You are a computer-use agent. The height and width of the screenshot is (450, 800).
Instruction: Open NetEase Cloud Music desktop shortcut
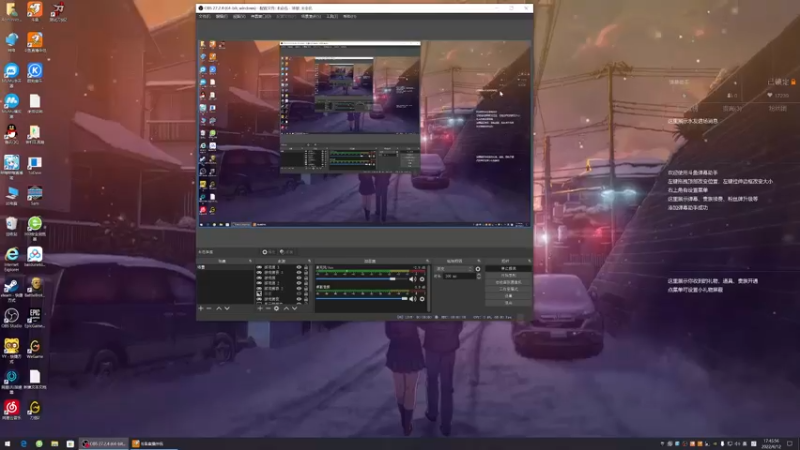(x=11, y=409)
